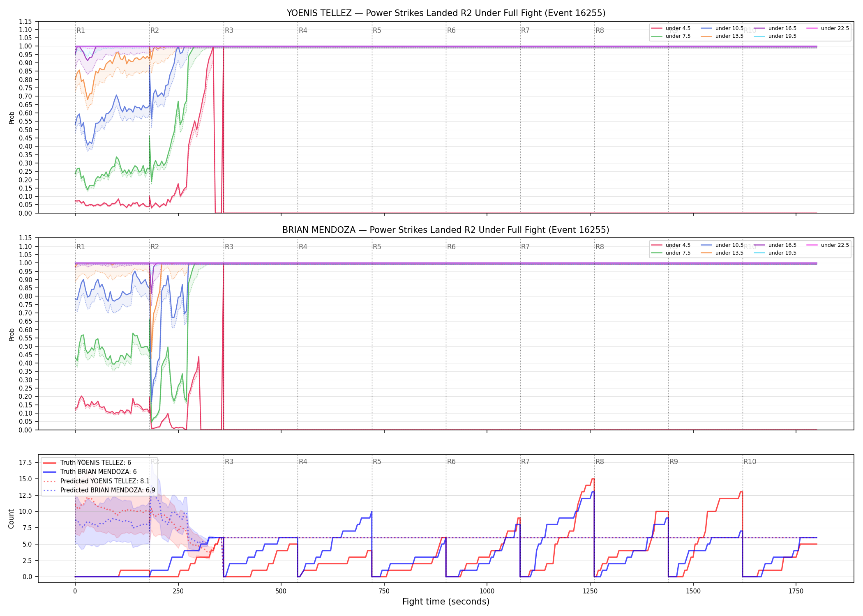The width and height of the screenshot is (863, 616).
Task: Click 'under 19.5' legend entry in Mendoza chart
Action: (775, 253)
